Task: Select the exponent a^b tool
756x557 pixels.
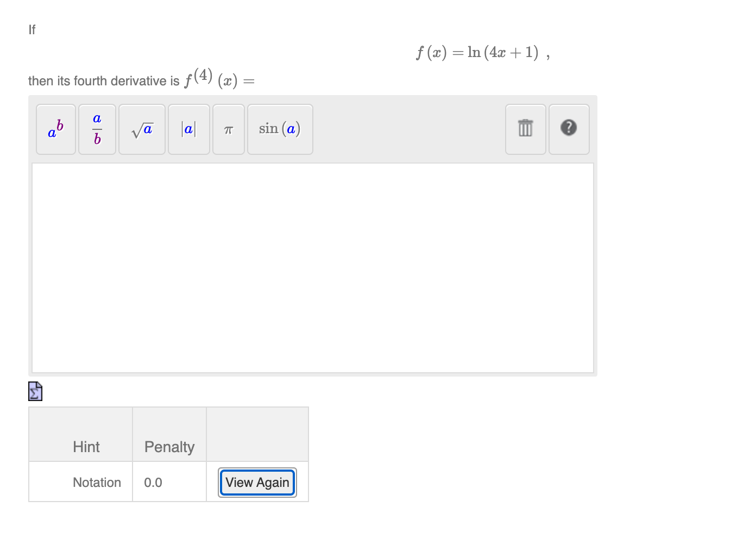Action: [55, 129]
